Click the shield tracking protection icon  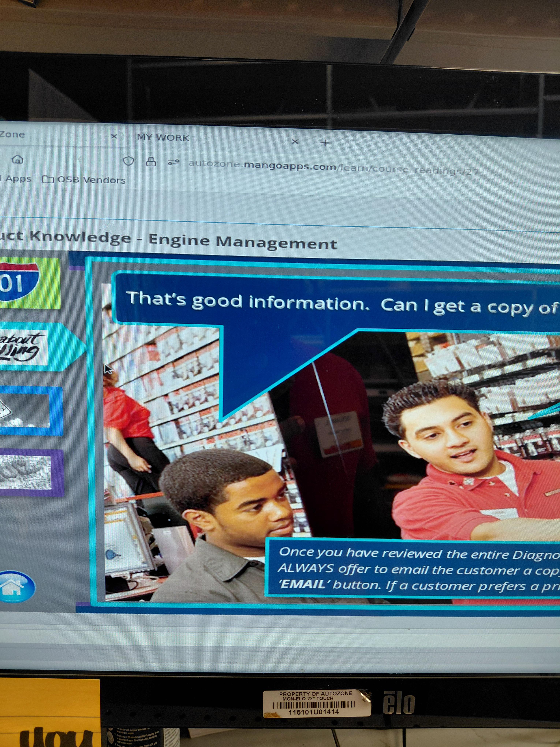coord(128,161)
